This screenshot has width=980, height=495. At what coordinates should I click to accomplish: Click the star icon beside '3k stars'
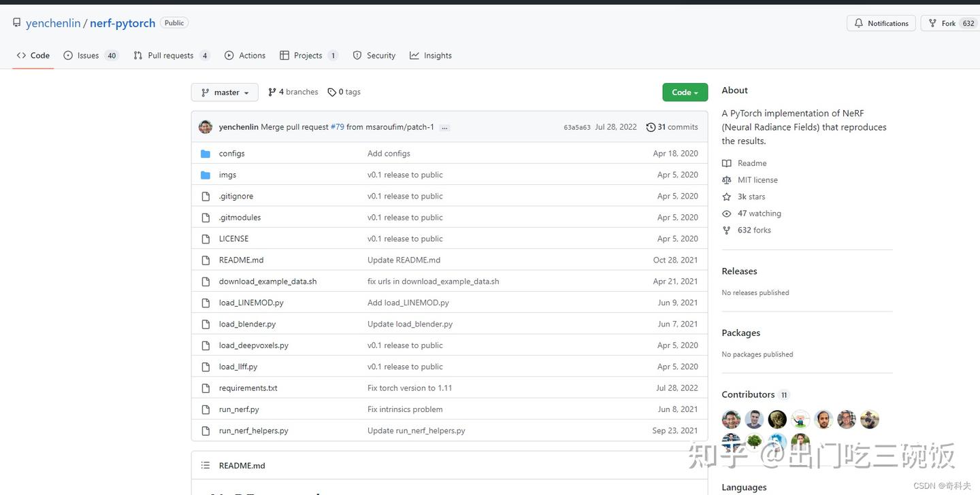(727, 197)
